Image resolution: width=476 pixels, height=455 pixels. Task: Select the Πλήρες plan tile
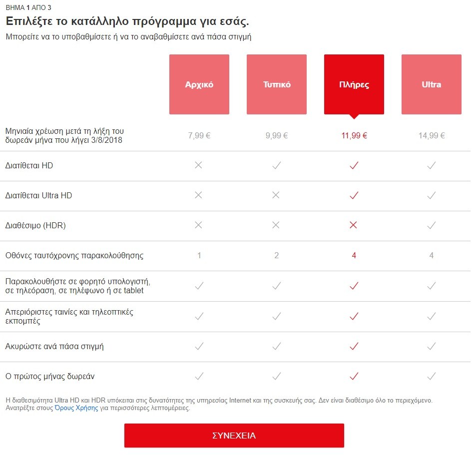pyautogui.click(x=354, y=84)
